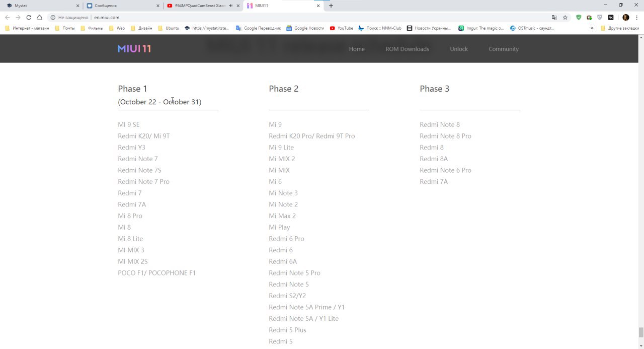
Task: Open the Community nav link
Action: point(504,49)
